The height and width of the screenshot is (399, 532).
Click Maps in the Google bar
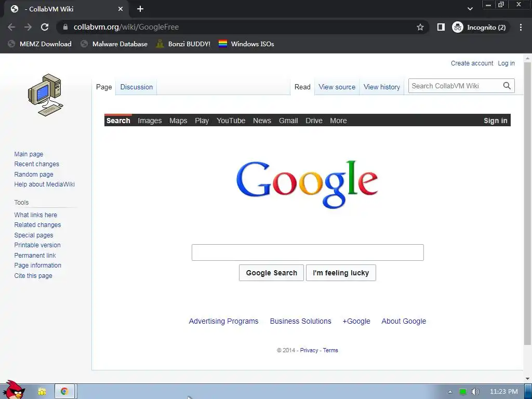[x=178, y=121]
